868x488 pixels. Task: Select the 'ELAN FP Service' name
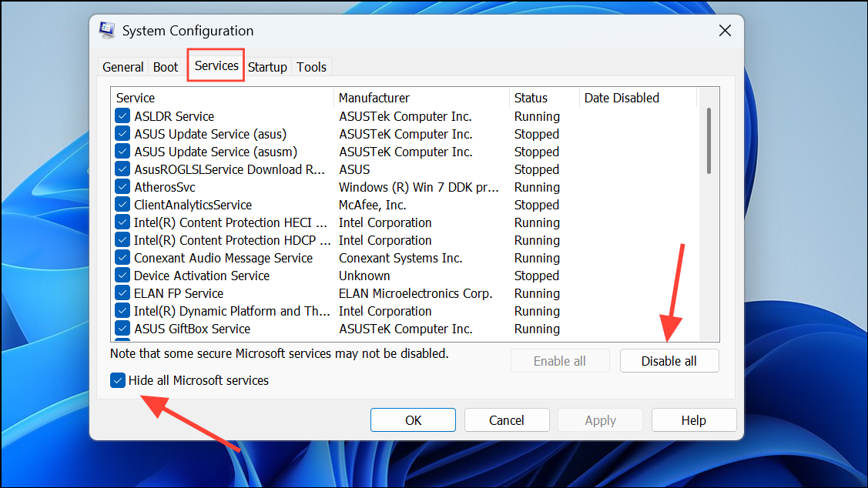click(x=178, y=293)
